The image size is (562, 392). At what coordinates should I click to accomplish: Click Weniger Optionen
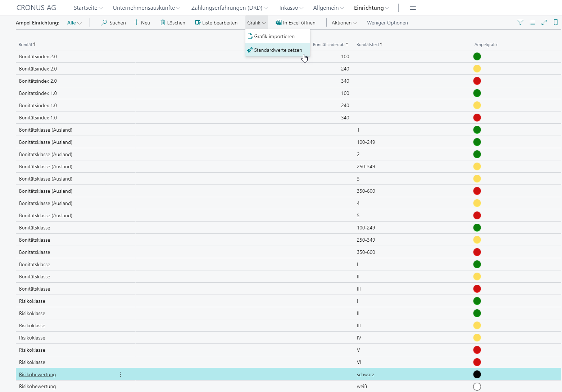pyautogui.click(x=387, y=23)
